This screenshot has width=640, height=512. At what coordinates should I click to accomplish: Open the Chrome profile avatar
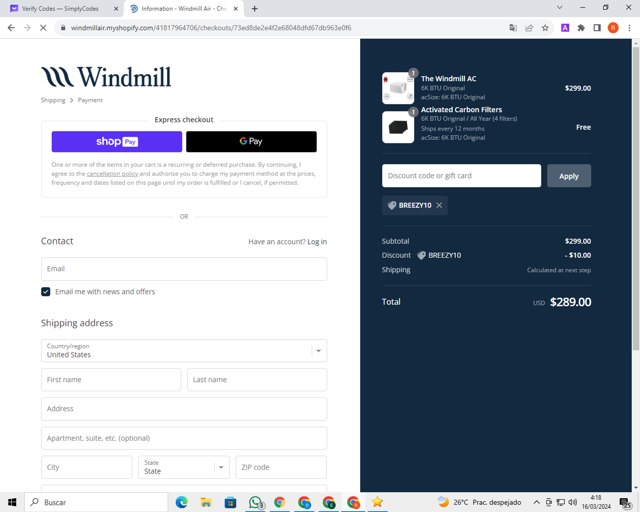pyautogui.click(x=613, y=28)
